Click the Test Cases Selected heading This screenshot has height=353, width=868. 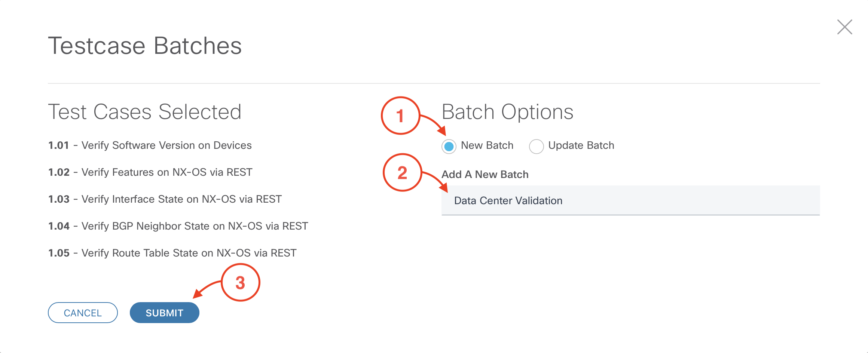click(144, 112)
